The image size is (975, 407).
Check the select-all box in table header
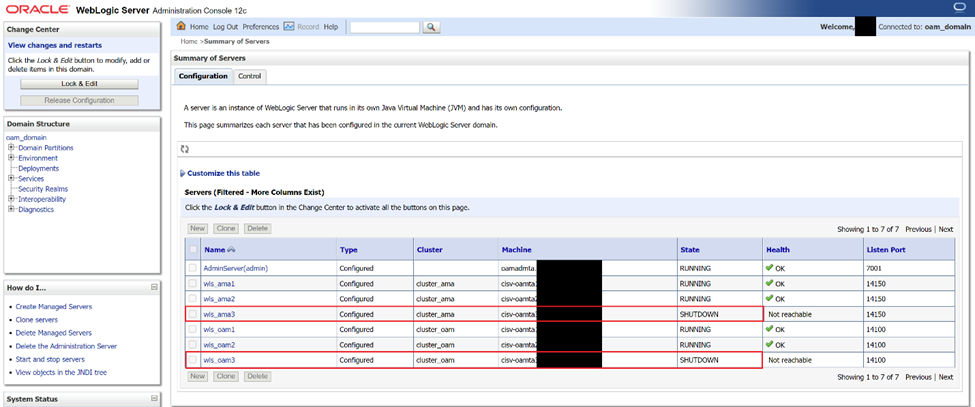[192, 249]
